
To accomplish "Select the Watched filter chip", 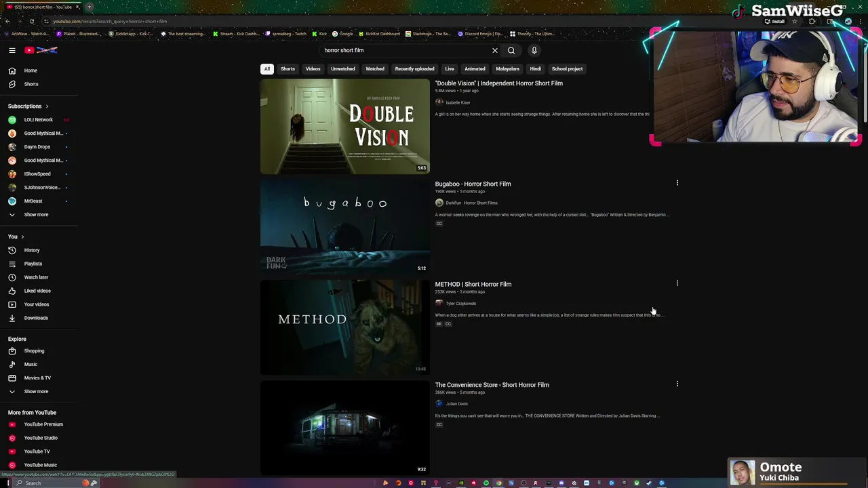I will pyautogui.click(x=375, y=68).
